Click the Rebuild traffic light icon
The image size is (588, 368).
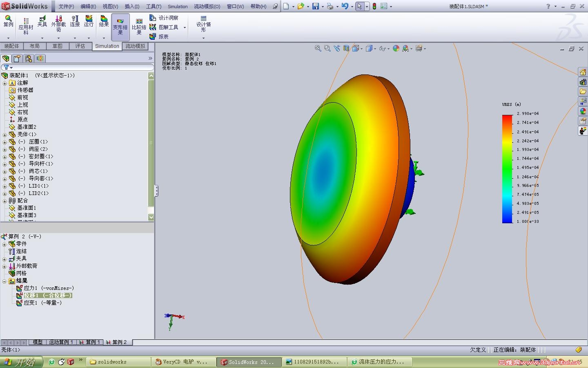coord(374,6)
